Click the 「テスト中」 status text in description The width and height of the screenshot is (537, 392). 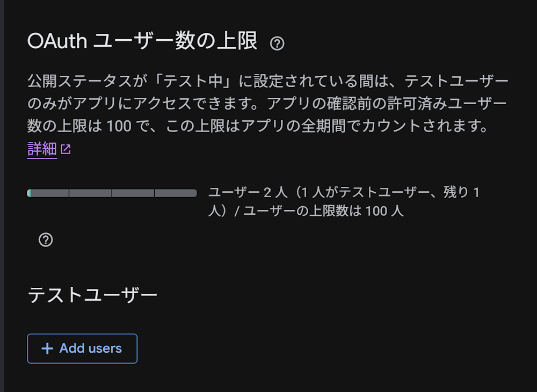pos(192,82)
